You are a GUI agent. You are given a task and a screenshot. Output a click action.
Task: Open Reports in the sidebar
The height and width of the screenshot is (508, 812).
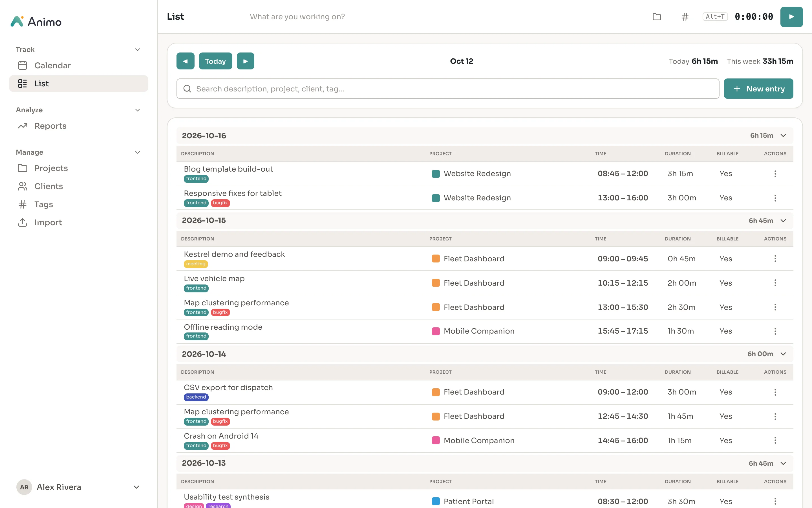click(78, 126)
